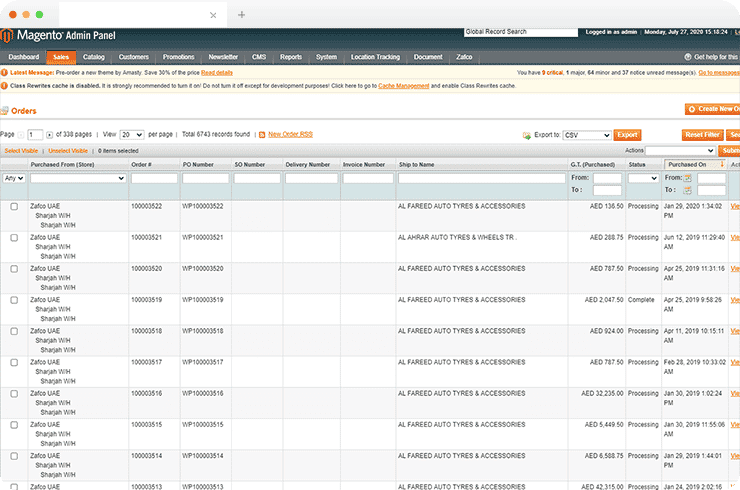
Task: Tick the checkbox for order 100003518
Action: (14, 331)
